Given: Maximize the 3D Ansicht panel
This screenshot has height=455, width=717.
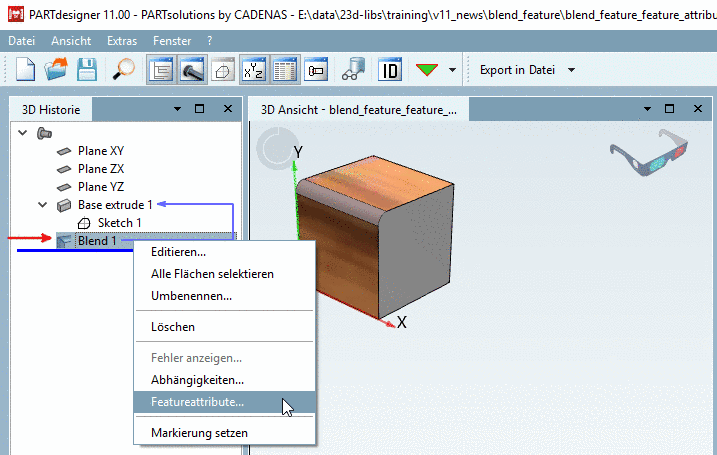Looking at the screenshot, I should 669,109.
